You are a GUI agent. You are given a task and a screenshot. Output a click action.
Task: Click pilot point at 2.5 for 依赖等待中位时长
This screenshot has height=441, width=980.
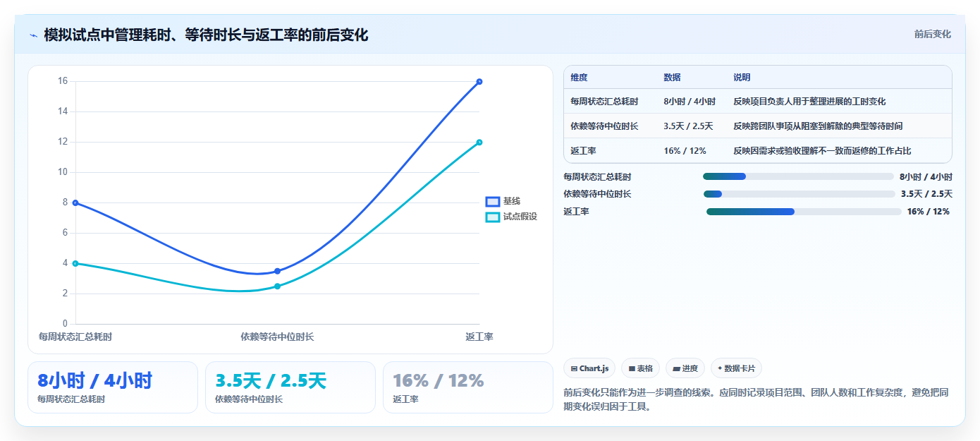pos(277,286)
